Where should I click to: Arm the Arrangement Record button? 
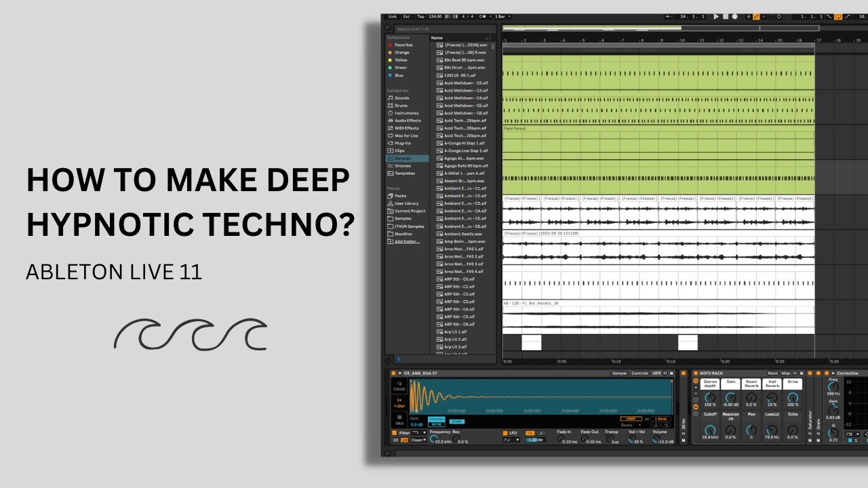coord(734,16)
